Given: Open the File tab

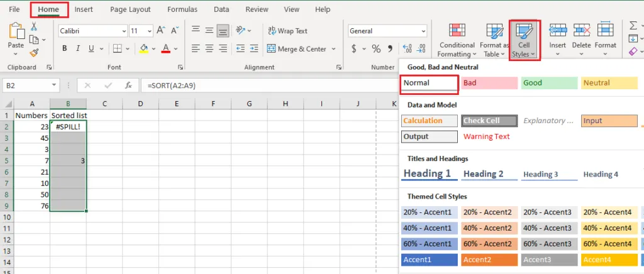Looking at the screenshot, I should (14, 9).
